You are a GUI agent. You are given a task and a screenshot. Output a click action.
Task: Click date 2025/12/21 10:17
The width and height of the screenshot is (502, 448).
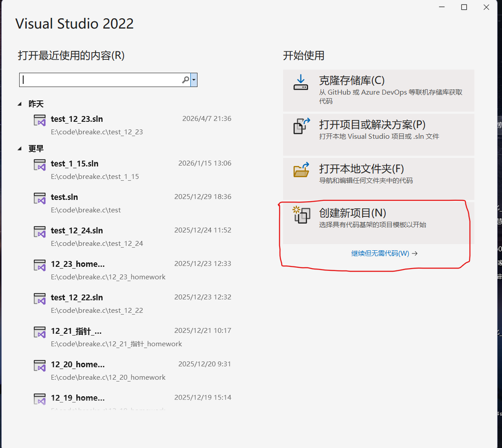click(x=203, y=330)
